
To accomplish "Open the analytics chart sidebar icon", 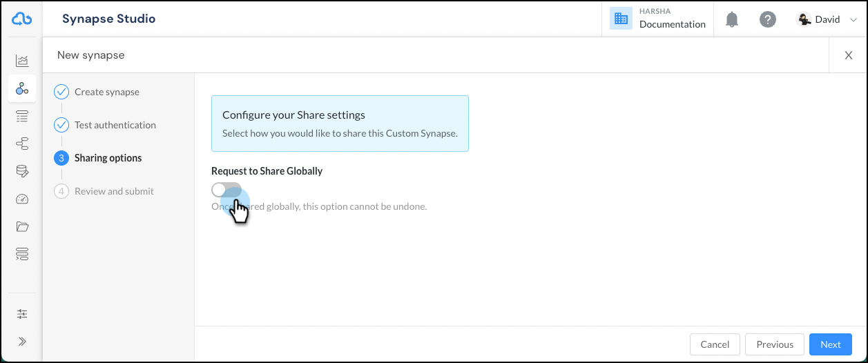I will coord(22,61).
